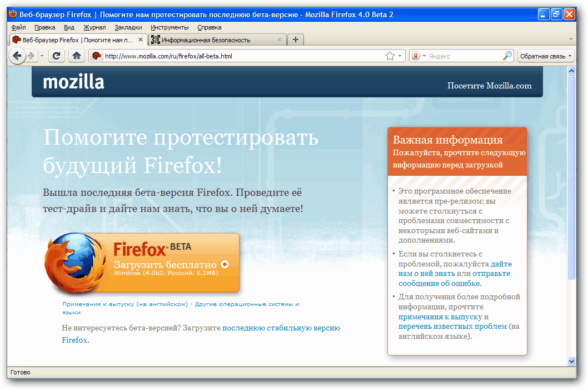Image resolution: width=588 pixels, height=390 pixels.
Task: Open the Файл menu
Action: tap(18, 27)
